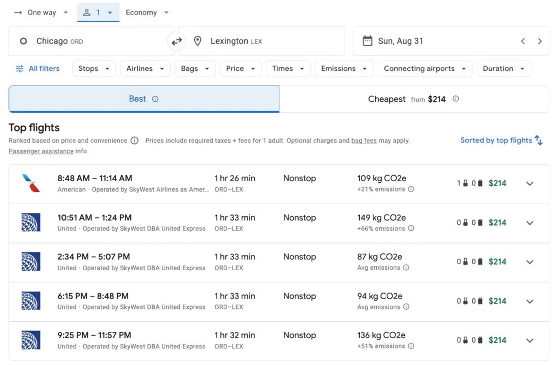Screen dimensions: 560x365
Task: Open the Stops filter dropdown
Action: coord(94,69)
